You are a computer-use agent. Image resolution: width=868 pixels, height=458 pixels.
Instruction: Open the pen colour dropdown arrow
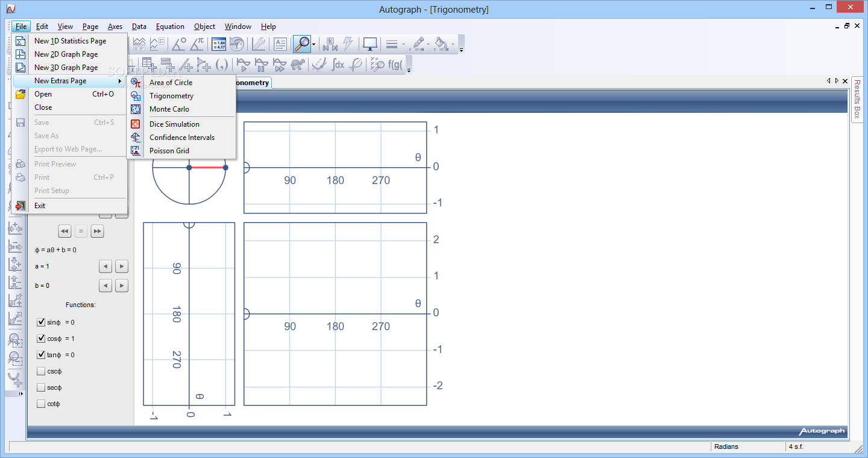(429, 45)
